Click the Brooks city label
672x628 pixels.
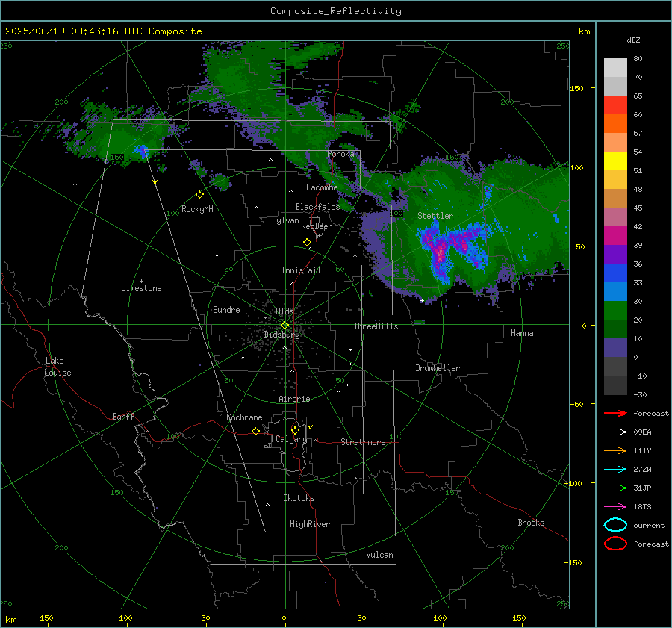531,523
